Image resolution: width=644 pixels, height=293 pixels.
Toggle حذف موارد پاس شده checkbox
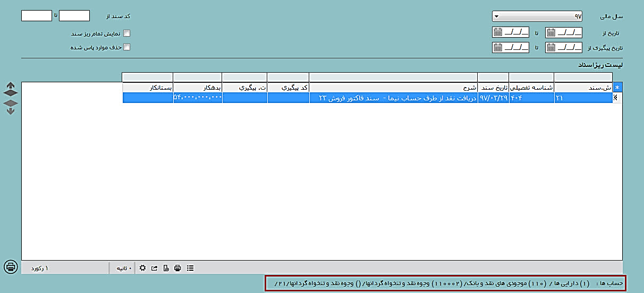coord(126,47)
